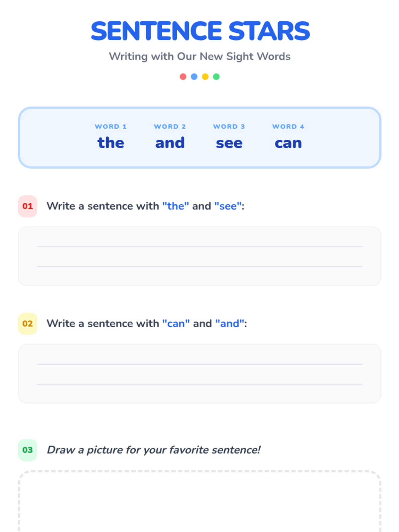Select the sight word "can" in word box
This screenshot has height=532, width=399.
[288, 143]
